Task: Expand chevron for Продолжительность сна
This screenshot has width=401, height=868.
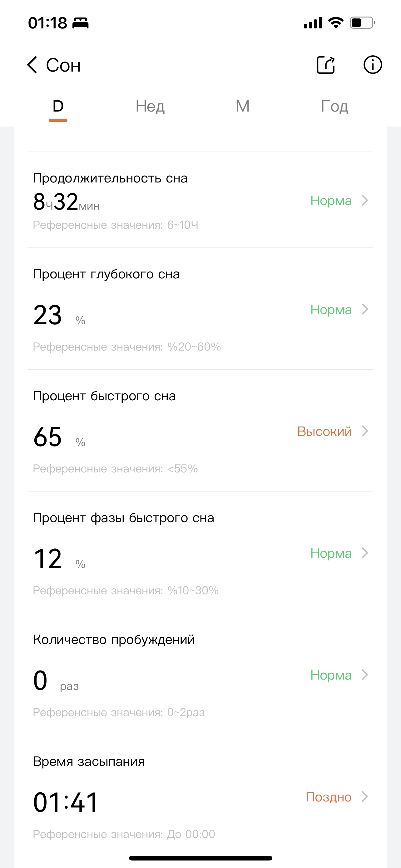Action: [365, 201]
